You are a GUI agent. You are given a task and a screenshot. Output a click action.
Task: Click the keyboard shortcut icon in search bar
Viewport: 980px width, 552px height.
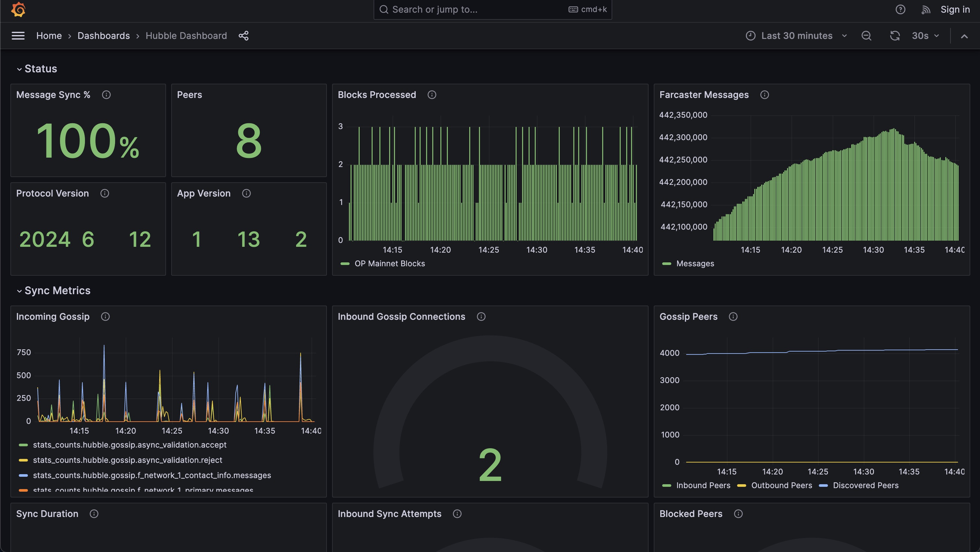(x=573, y=9)
